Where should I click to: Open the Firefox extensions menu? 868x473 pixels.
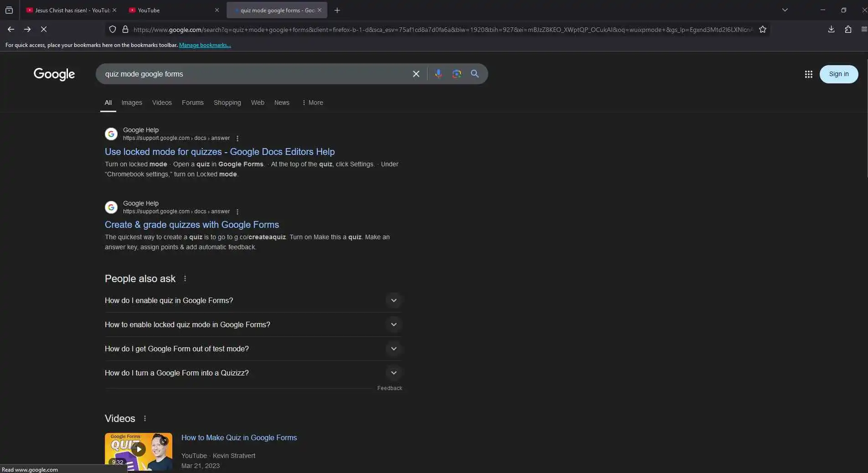point(848,29)
